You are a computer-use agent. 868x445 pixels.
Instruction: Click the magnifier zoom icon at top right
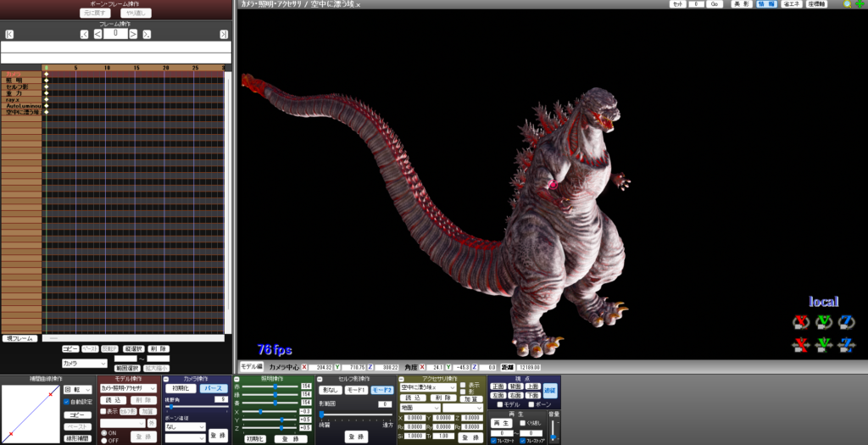click(x=848, y=4)
